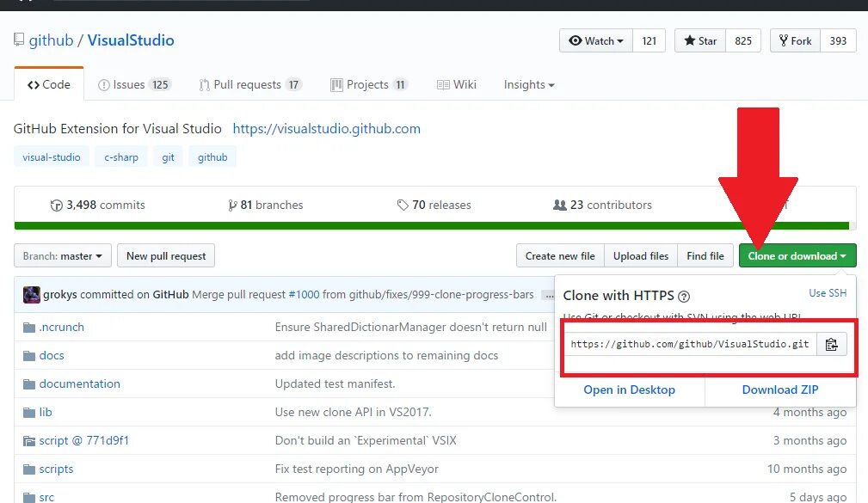
Task: Open the scripts folder name
Action: [x=56, y=469]
